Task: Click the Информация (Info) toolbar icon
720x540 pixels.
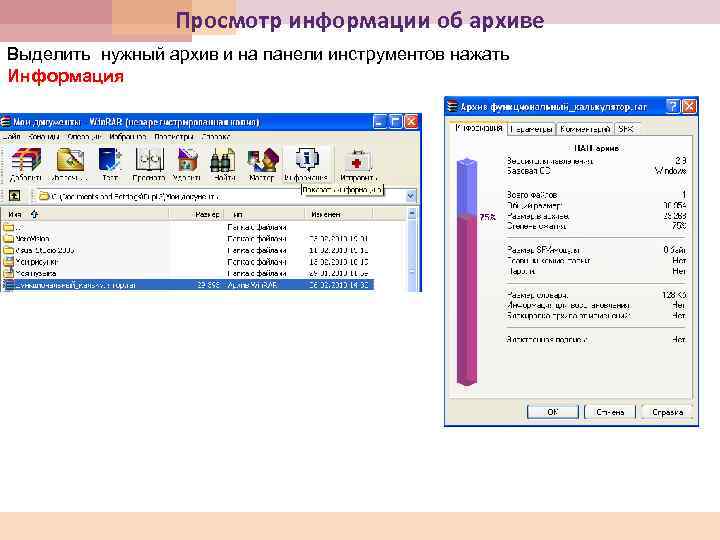Action: [x=306, y=164]
